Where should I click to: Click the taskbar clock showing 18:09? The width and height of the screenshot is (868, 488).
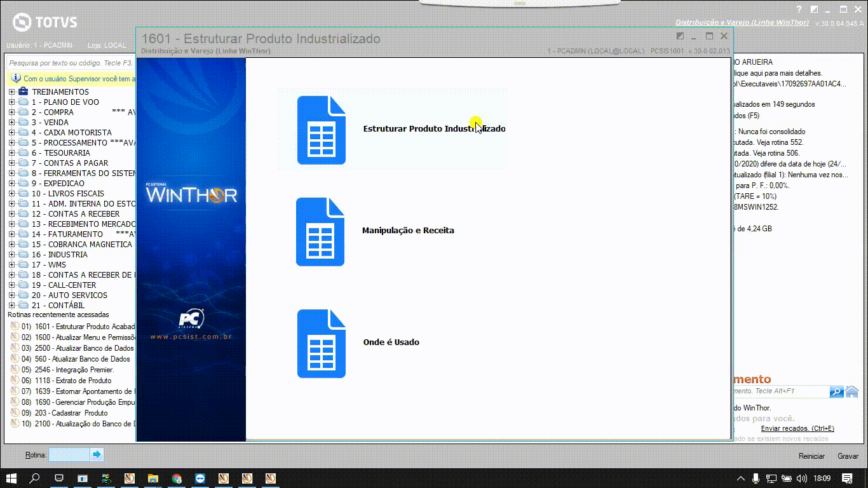point(822,478)
